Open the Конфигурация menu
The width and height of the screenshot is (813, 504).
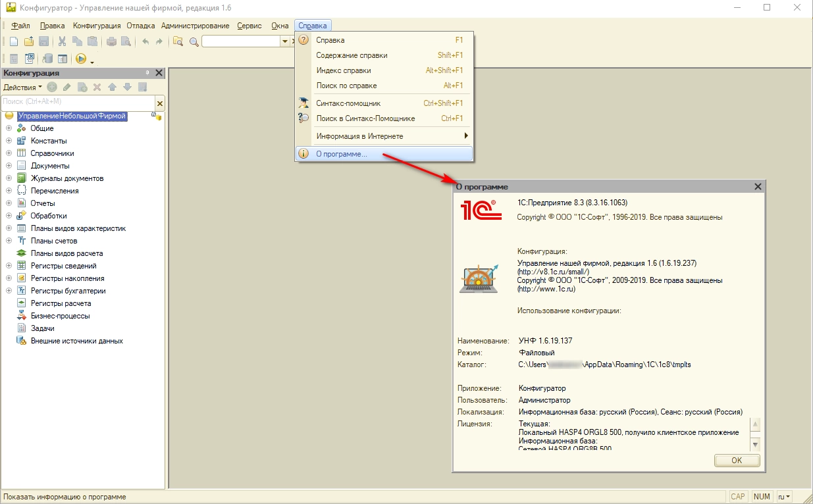click(x=97, y=26)
